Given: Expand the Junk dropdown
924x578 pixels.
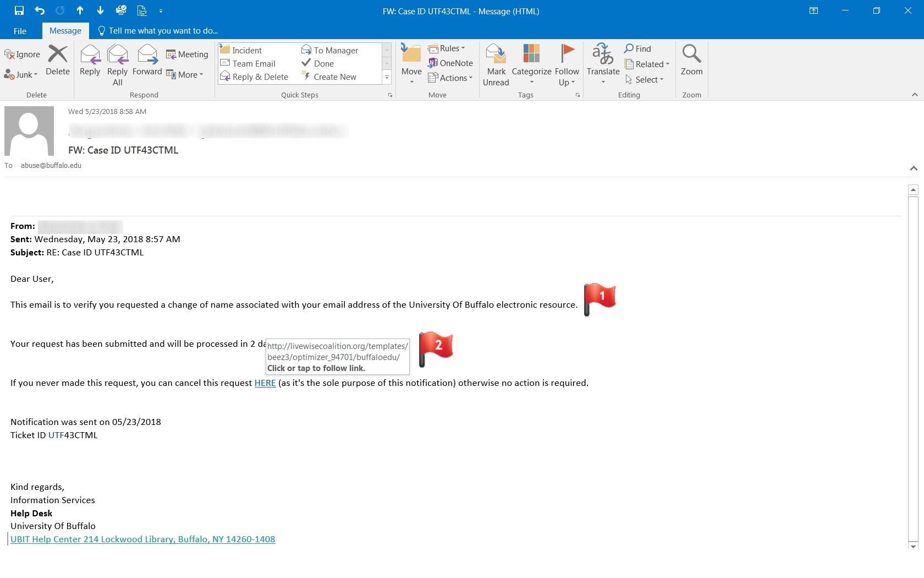Looking at the screenshot, I should click(x=21, y=74).
